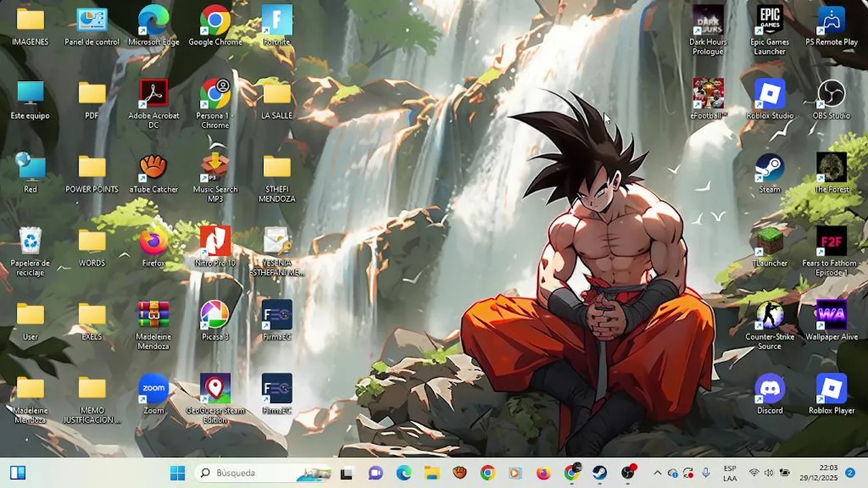Open the STHEFI MENDOZA folder
868x488 pixels.
[x=277, y=178]
